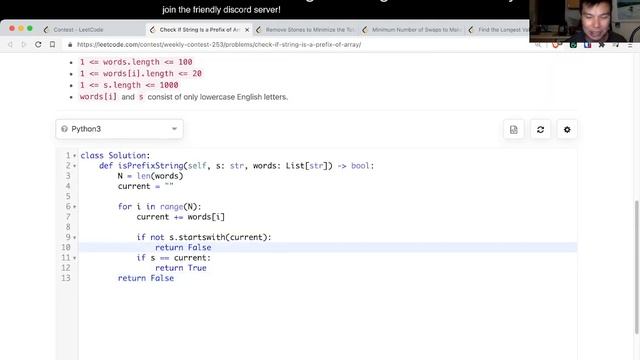The width and height of the screenshot is (640, 360).
Task: Click the help icon beside Python3
Action: point(64,129)
